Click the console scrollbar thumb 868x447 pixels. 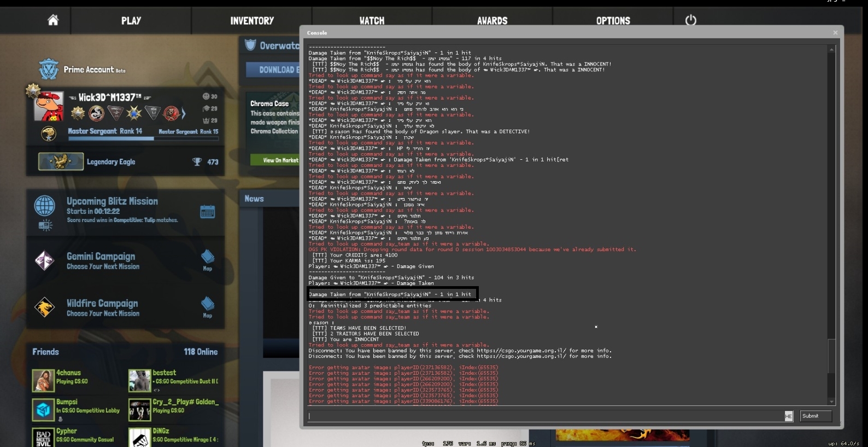click(x=831, y=356)
